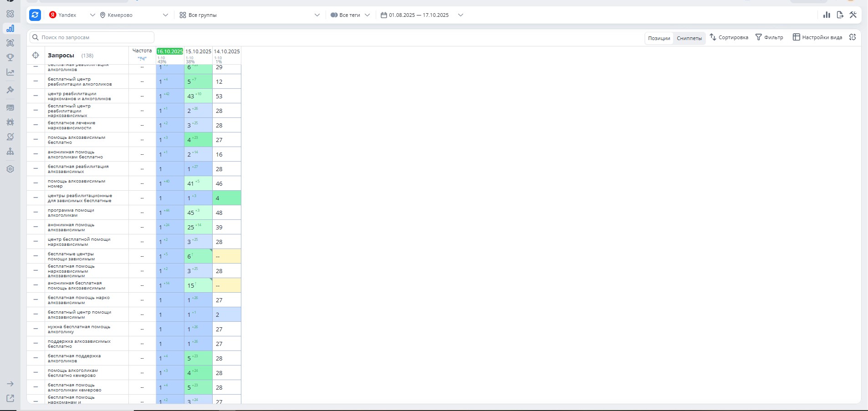Open the trophy icon in the sidebar

(x=10, y=57)
